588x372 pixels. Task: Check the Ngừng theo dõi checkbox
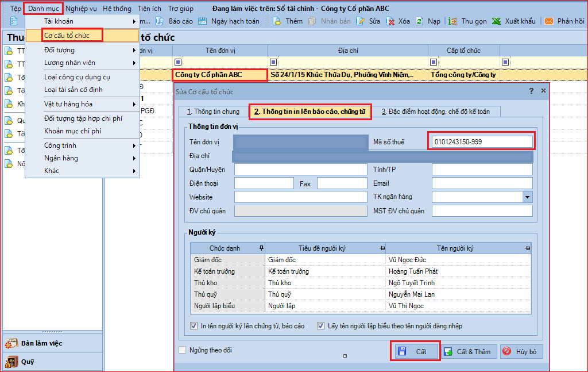click(183, 350)
